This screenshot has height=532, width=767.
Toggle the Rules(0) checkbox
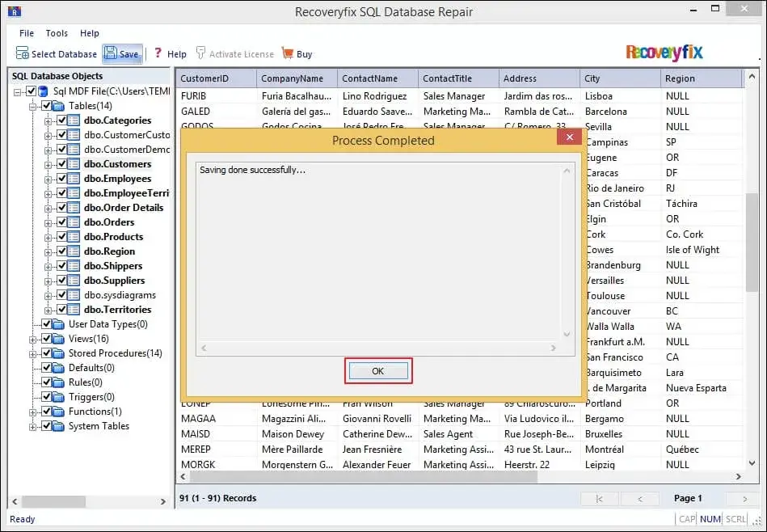coord(46,382)
